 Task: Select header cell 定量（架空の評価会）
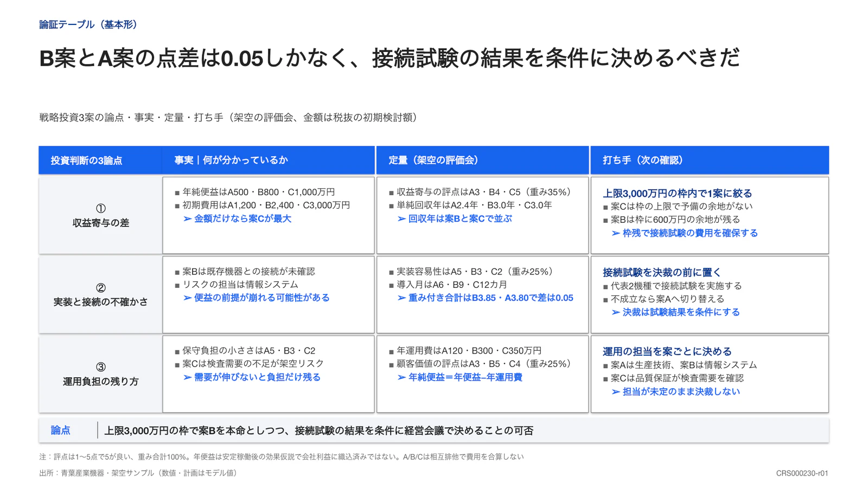pyautogui.click(x=483, y=160)
